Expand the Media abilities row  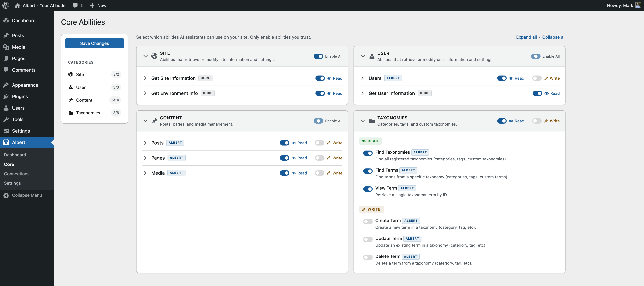(145, 173)
